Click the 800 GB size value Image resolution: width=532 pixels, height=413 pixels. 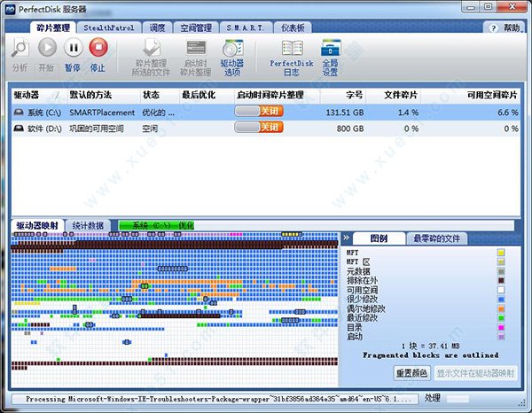click(350, 129)
